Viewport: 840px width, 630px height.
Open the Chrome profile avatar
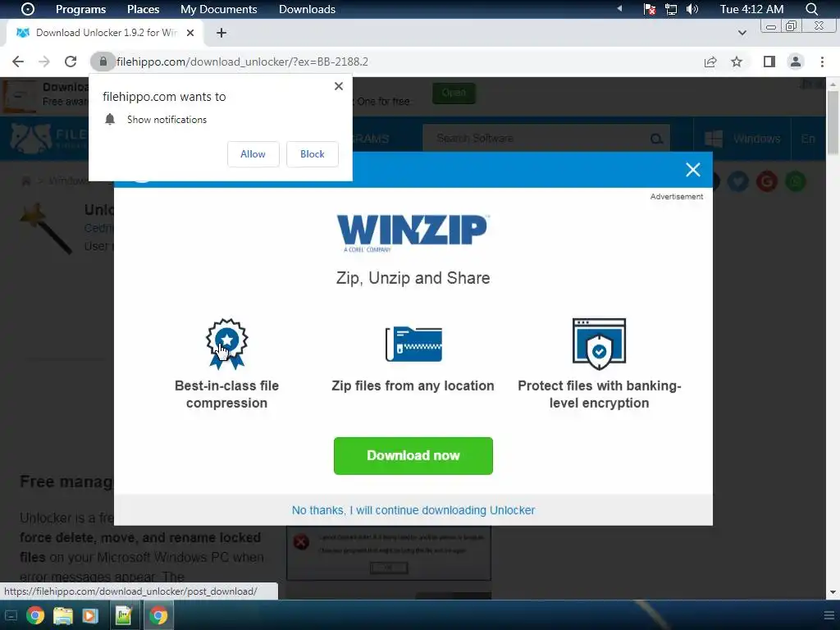[796, 62]
